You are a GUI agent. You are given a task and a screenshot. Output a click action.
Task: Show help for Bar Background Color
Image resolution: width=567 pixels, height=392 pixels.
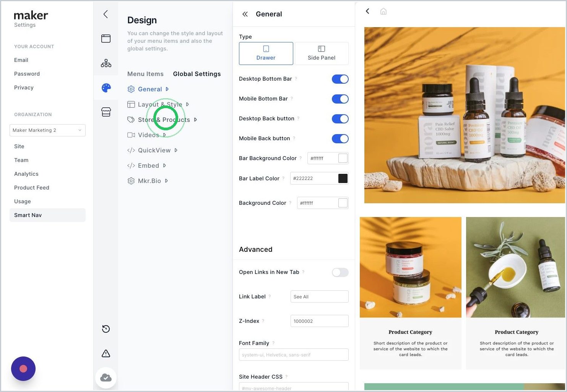(301, 158)
